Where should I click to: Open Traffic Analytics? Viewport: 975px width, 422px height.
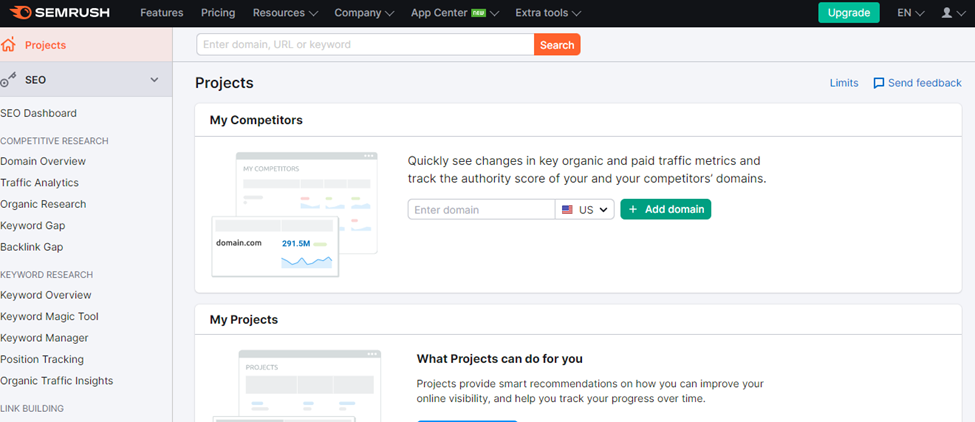[x=39, y=183]
